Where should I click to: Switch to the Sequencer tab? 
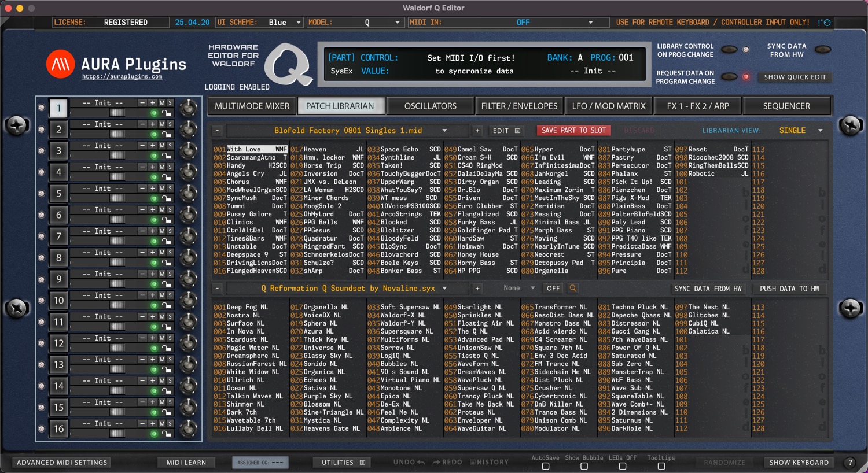786,106
